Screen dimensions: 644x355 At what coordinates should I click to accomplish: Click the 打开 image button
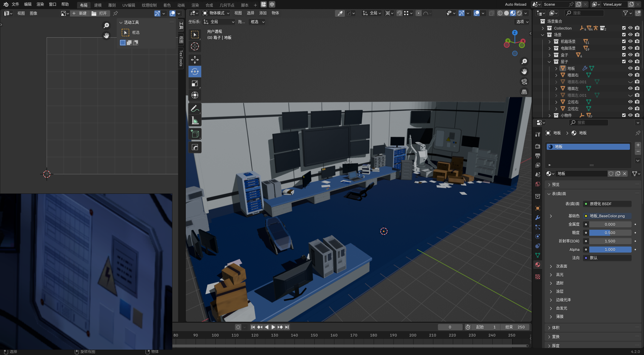pos(99,13)
